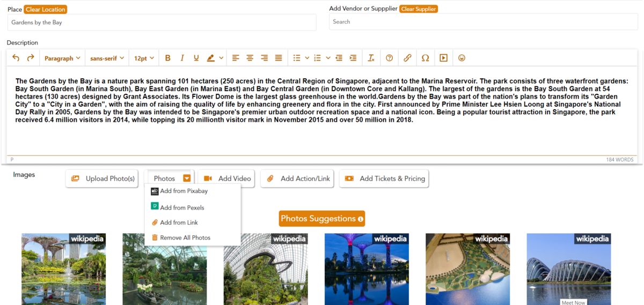Underline the selected text

[x=196, y=58]
